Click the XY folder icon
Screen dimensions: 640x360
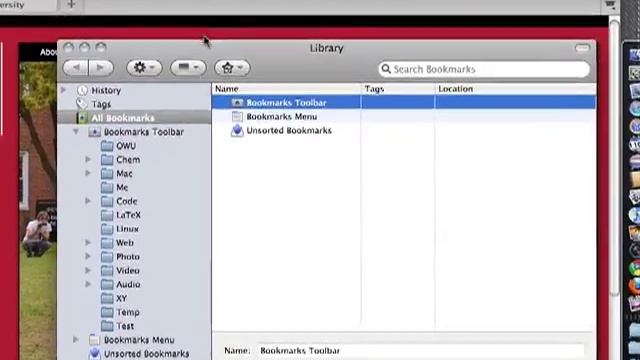coord(107,298)
